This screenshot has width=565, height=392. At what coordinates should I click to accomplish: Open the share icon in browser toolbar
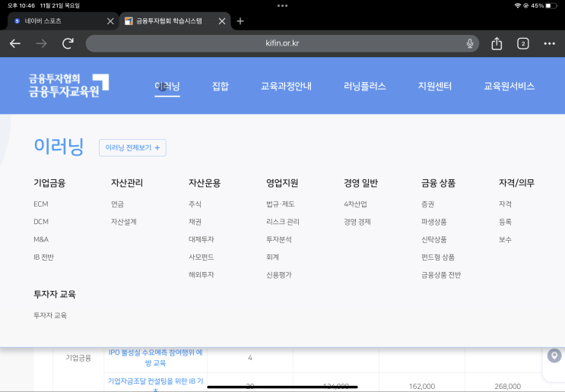pos(497,43)
